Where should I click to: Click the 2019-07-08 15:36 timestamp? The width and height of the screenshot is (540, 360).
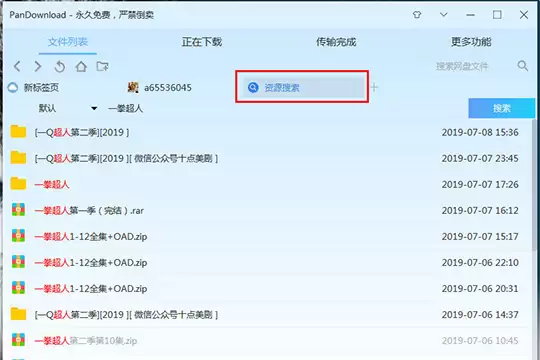pos(480,132)
